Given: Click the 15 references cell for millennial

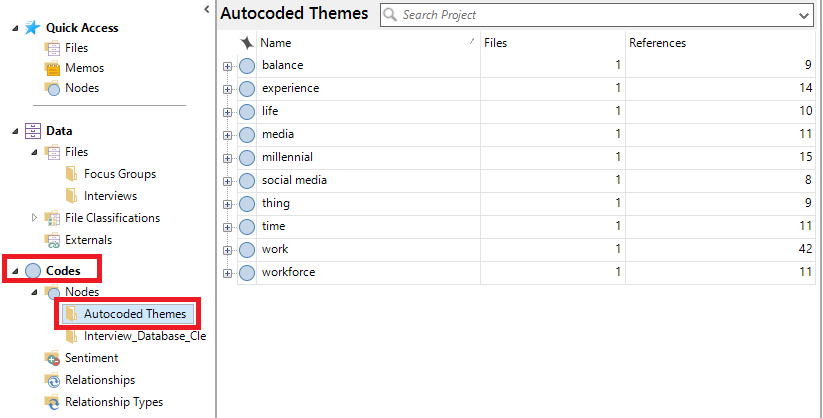Looking at the screenshot, I should point(720,157).
